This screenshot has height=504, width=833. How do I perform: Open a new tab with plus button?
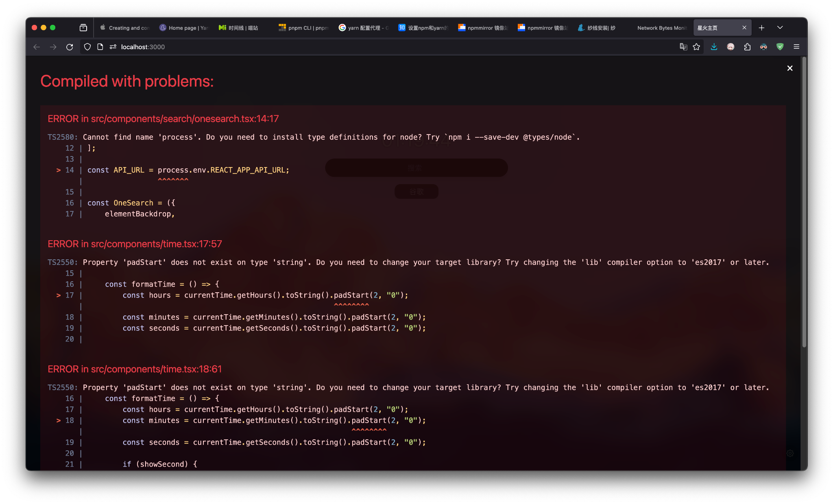tap(761, 28)
